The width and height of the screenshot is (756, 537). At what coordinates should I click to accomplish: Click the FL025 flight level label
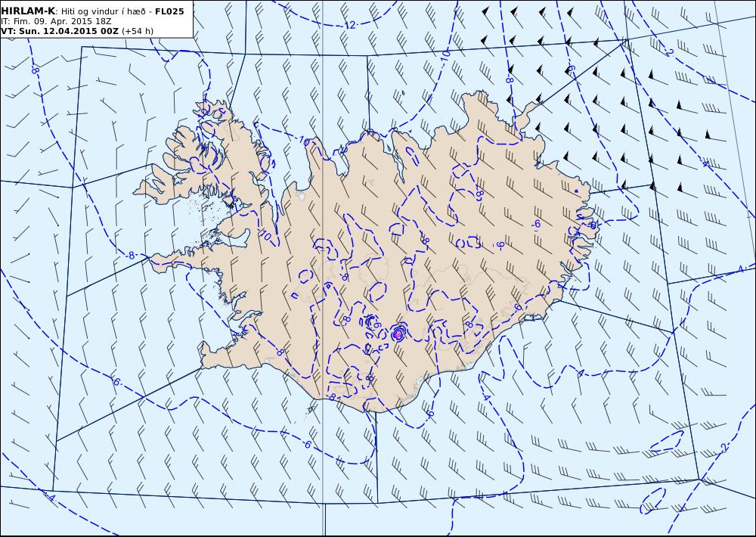coord(169,11)
